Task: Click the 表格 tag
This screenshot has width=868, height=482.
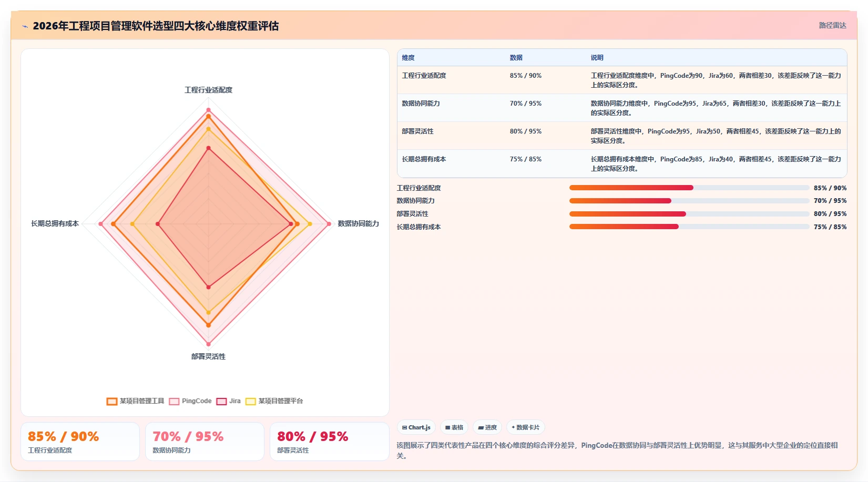Action: [x=454, y=427]
